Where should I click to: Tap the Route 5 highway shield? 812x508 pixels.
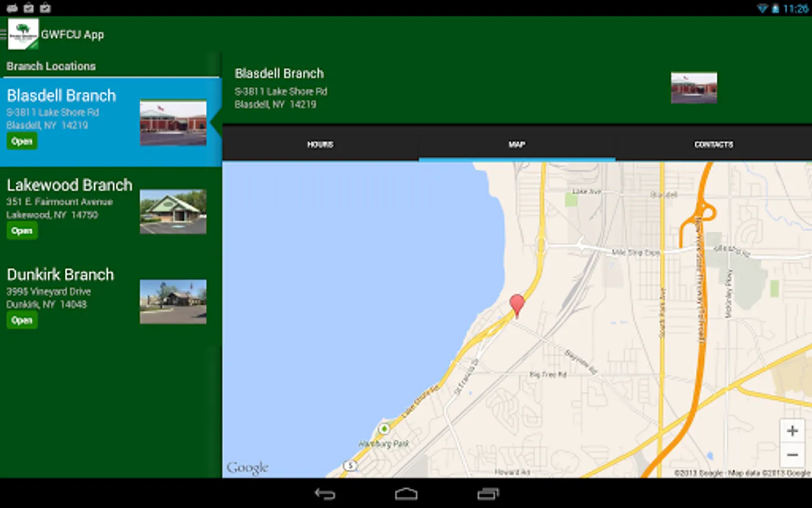coord(350,466)
